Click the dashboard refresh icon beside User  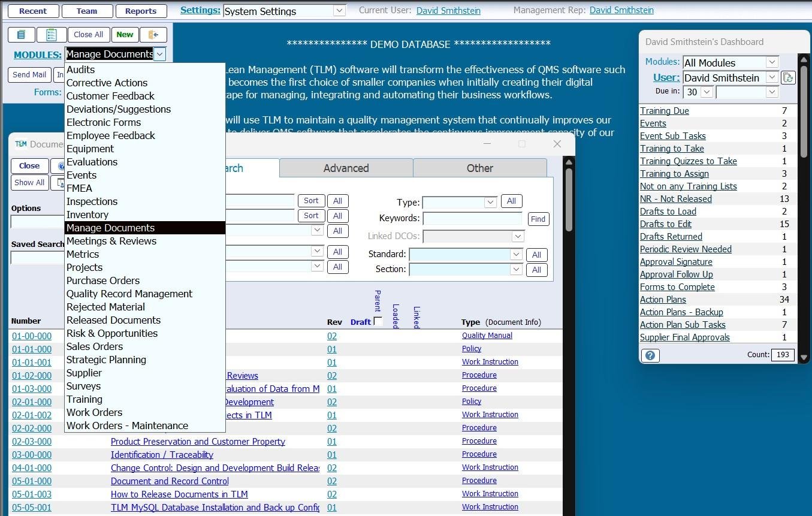(x=788, y=78)
